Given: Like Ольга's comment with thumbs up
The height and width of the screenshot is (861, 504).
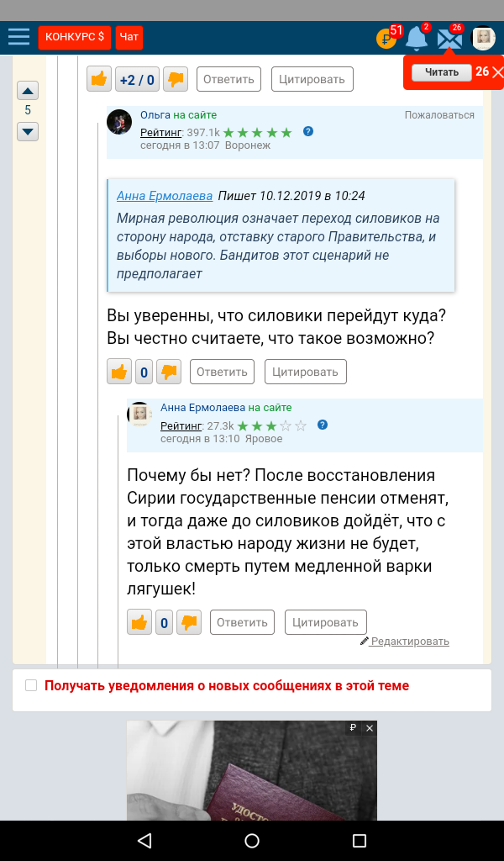Looking at the screenshot, I should [x=119, y=371].
